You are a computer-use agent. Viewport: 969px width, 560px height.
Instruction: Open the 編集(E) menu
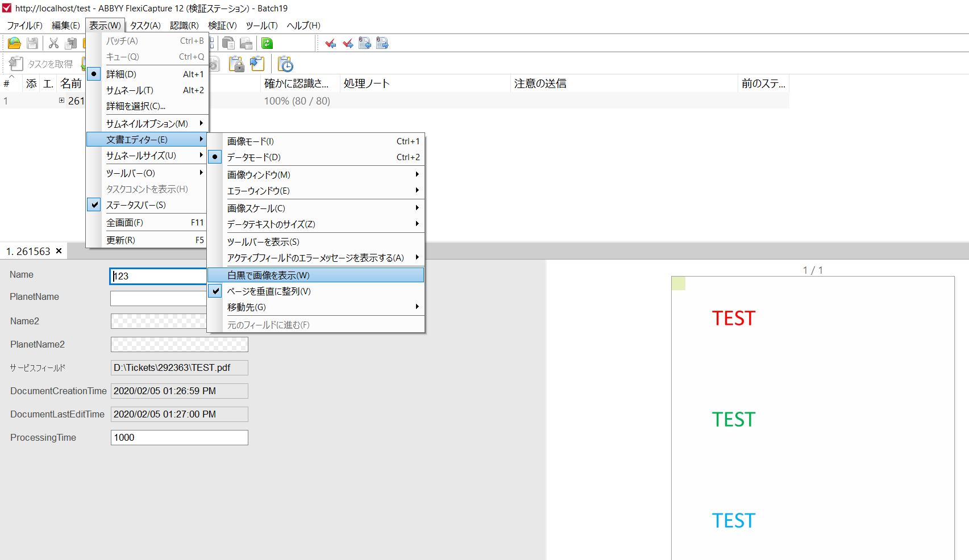coord(66,26)
